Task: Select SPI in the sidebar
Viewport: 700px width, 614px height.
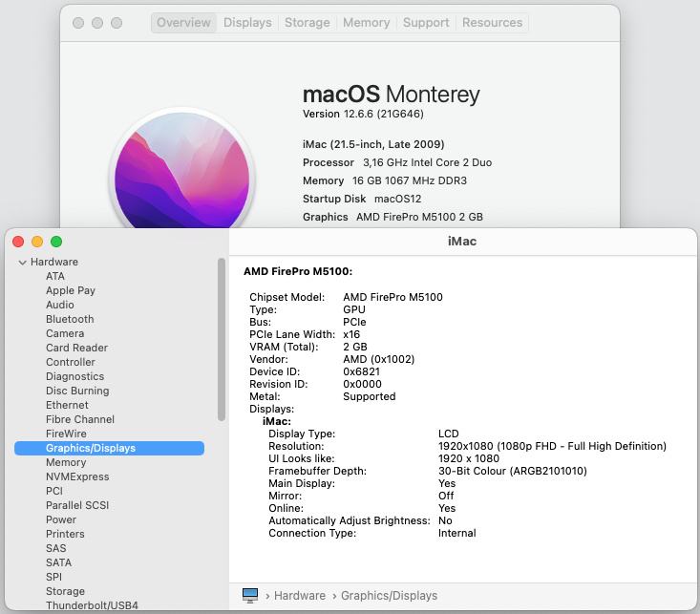Action: click(53, 577)
